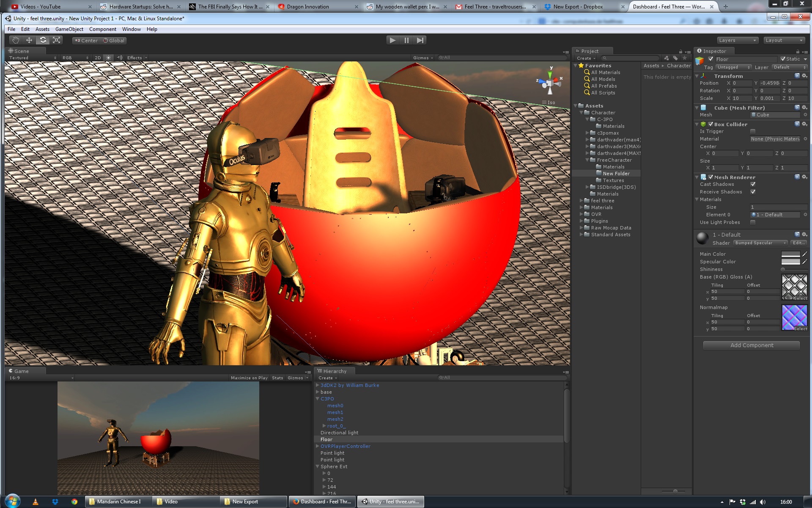The width and height of the screenshot is (812, 508).
Task: Open Transform component gear settings
Action: pos(804,76)
